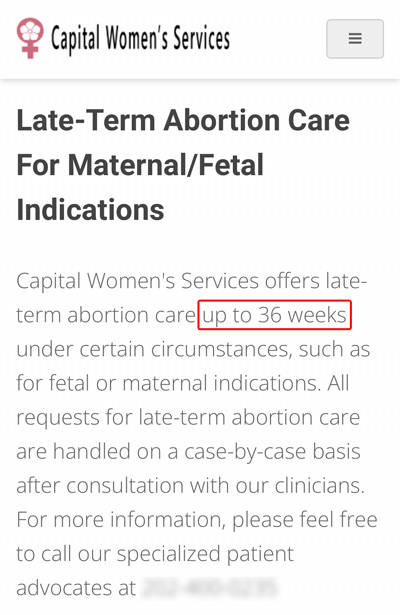Click the "case-by-case basis" phrase

pos(272,451)
